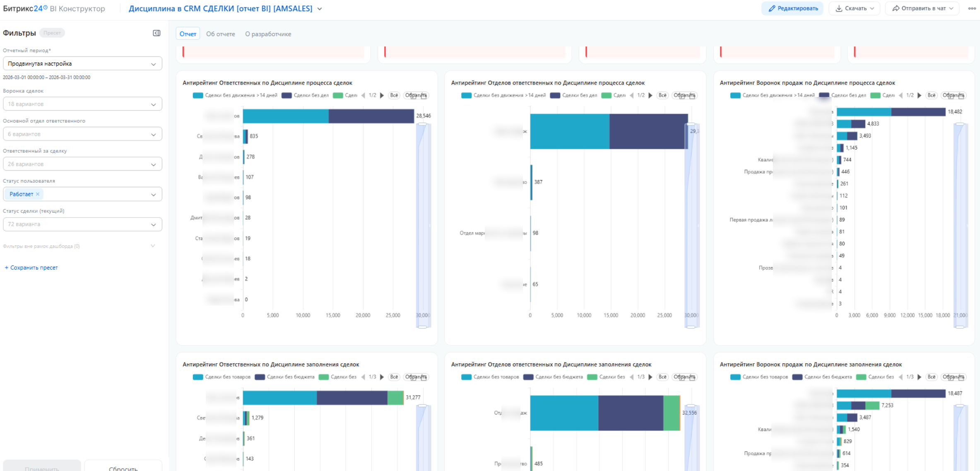Screen dimensions: 980x471
Task: Go to next legend page in Отделов process chart
Action: 650,96
